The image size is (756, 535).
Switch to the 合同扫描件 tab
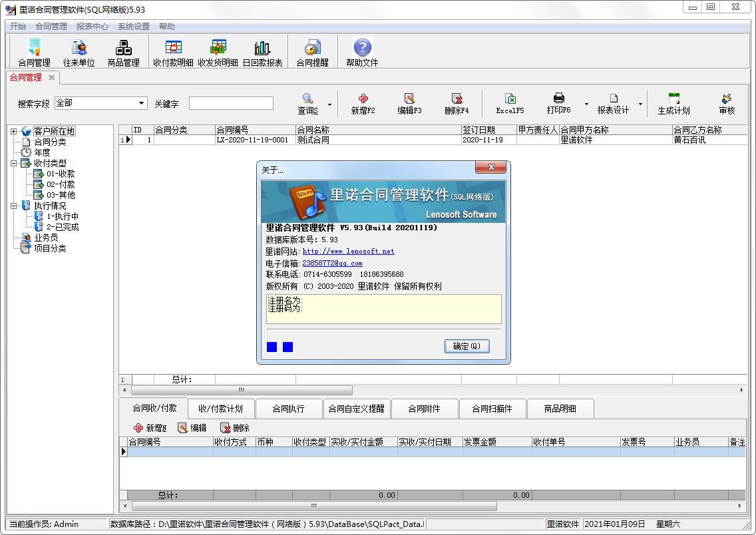(x=492, y=409)
